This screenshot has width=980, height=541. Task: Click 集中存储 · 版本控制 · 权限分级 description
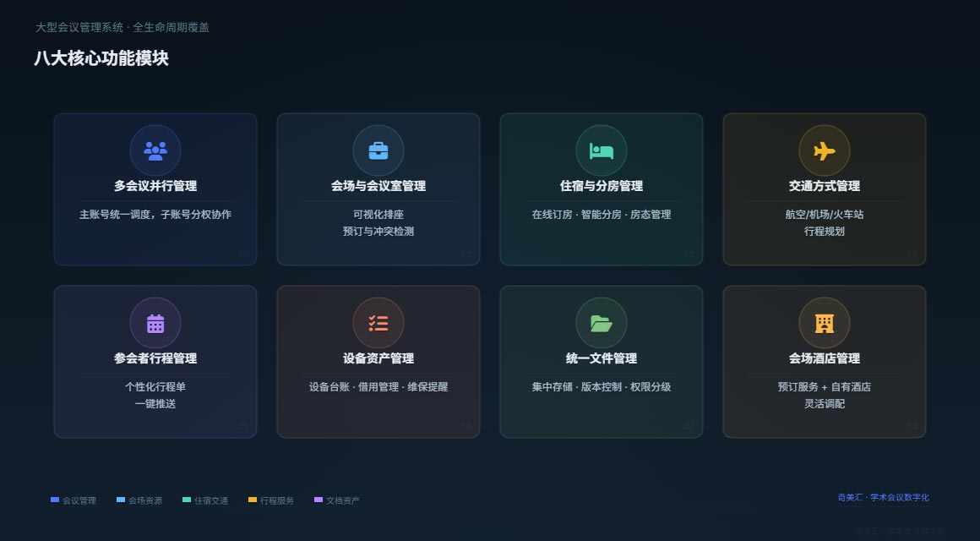(602, 387)
